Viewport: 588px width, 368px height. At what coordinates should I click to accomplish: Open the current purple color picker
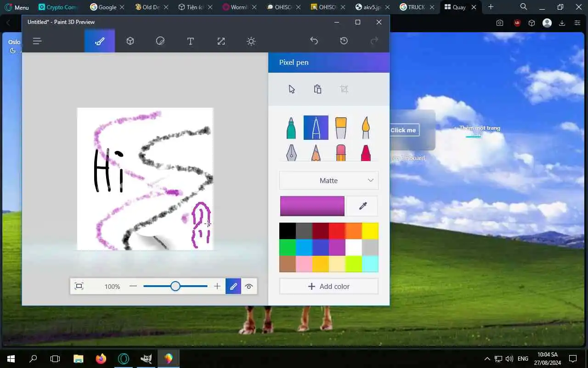click(312, 206)
